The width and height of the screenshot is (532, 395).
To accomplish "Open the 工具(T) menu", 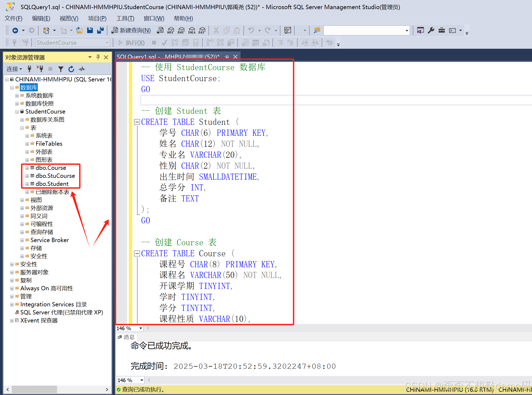I will (x=125, y=18).
